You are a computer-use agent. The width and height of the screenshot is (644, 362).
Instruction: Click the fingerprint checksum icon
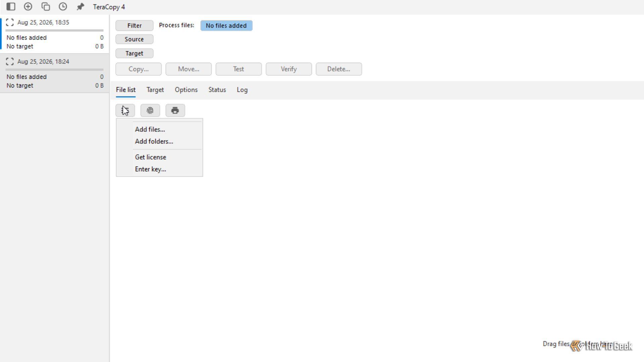[150, 110]
